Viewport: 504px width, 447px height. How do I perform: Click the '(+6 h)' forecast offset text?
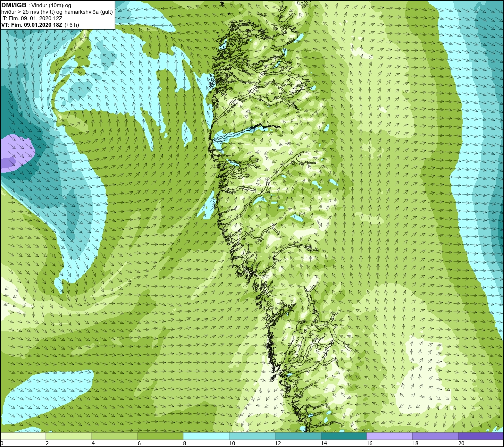[x=72, y=25]
